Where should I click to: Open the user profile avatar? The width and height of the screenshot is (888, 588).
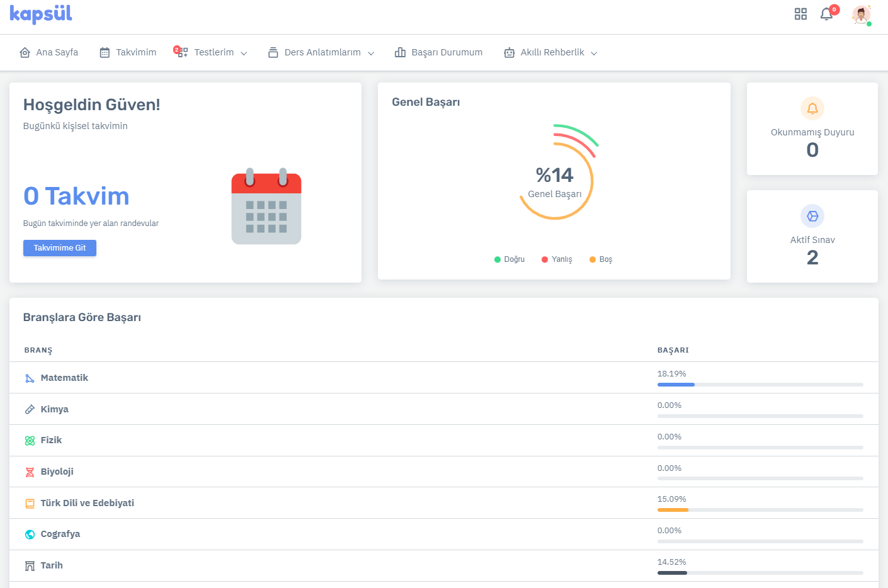coord(861,14)
